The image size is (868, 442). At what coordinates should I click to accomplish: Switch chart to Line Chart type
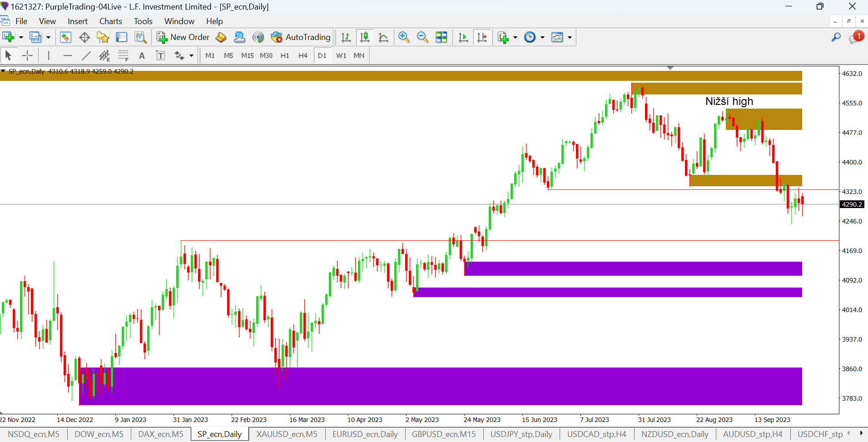tap(383, 37)
